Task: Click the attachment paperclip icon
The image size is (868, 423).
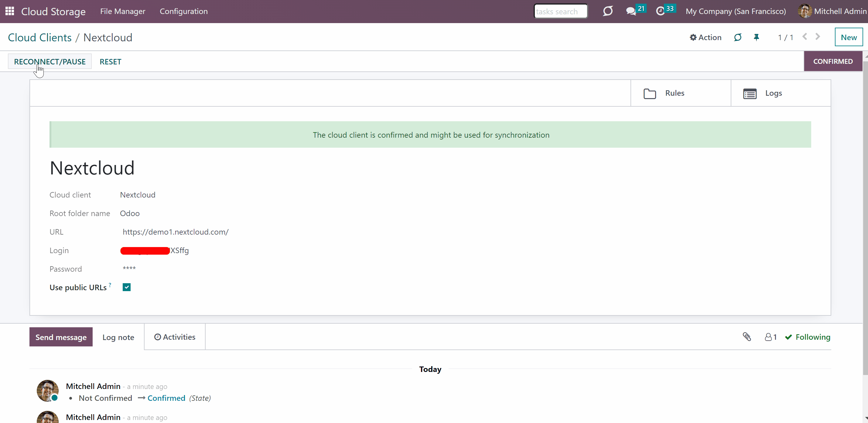Action: pyautogui.click(x=747, y=337)
